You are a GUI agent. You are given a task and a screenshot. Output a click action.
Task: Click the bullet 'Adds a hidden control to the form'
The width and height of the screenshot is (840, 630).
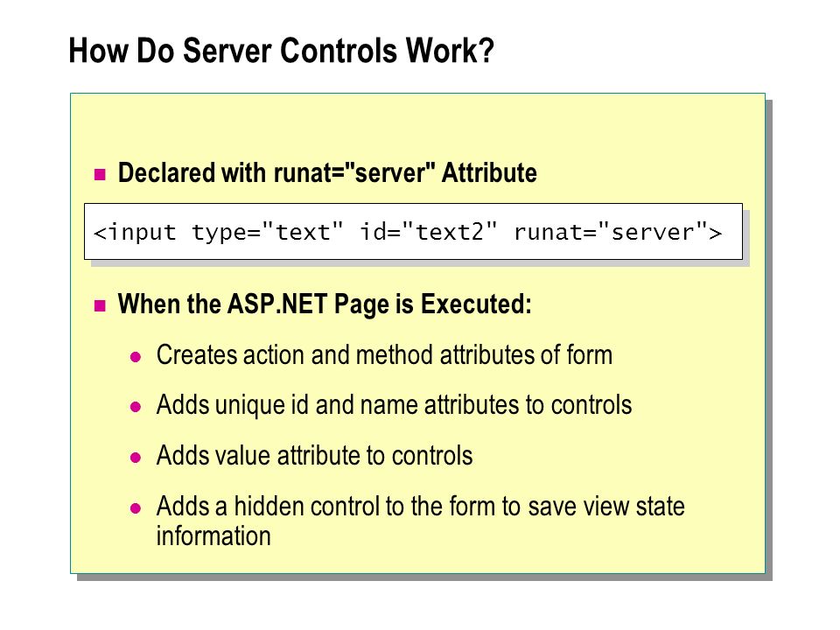click(420, 521)
